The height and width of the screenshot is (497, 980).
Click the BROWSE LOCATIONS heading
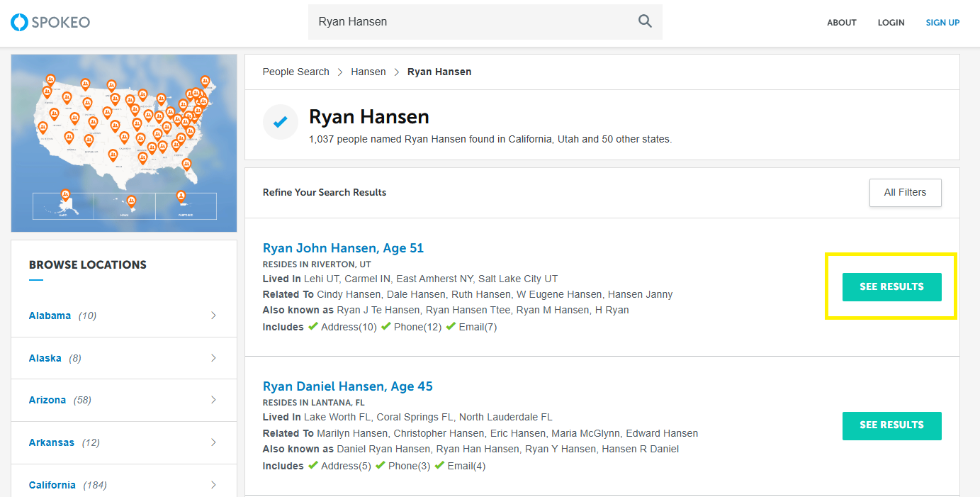(x=88, y=264)
